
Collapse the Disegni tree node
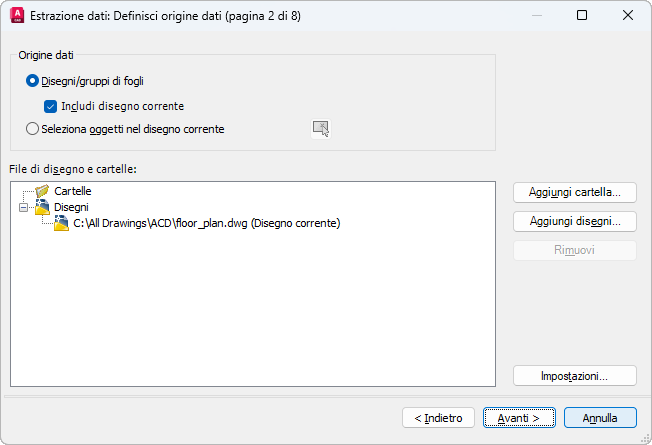24,207
